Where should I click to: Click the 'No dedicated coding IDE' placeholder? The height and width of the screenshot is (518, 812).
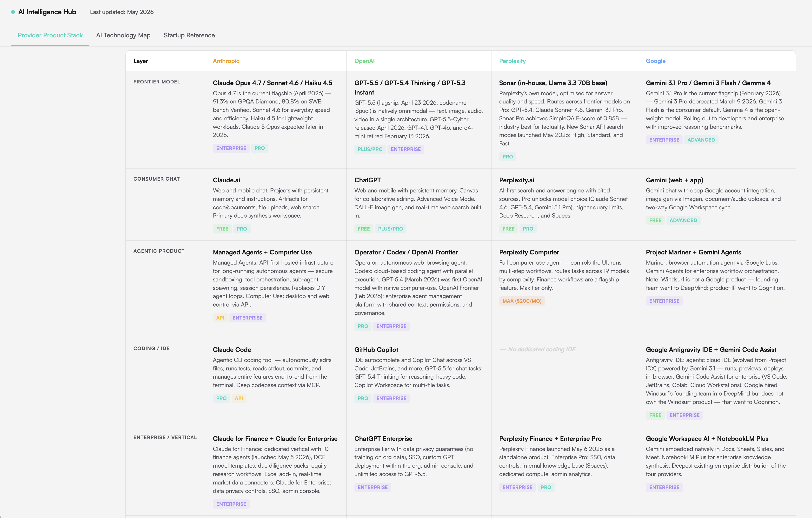point(538,349)
